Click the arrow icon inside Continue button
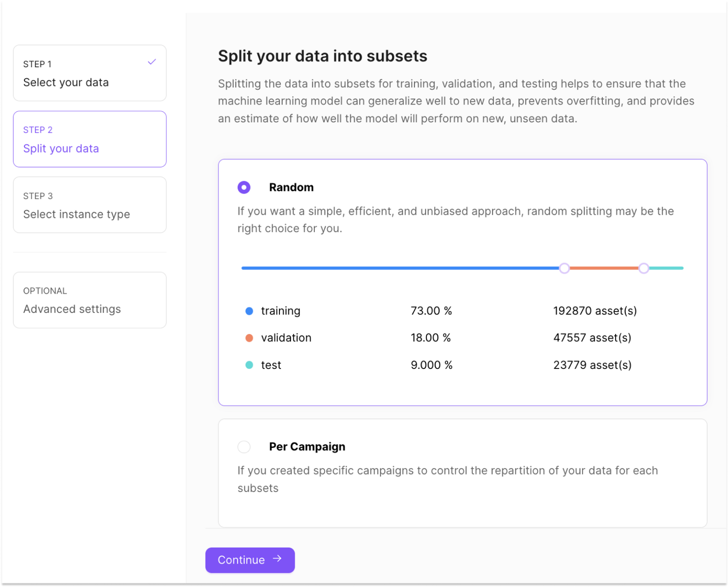The height and width of the screenshot is (587, 728). click(278, 560)
